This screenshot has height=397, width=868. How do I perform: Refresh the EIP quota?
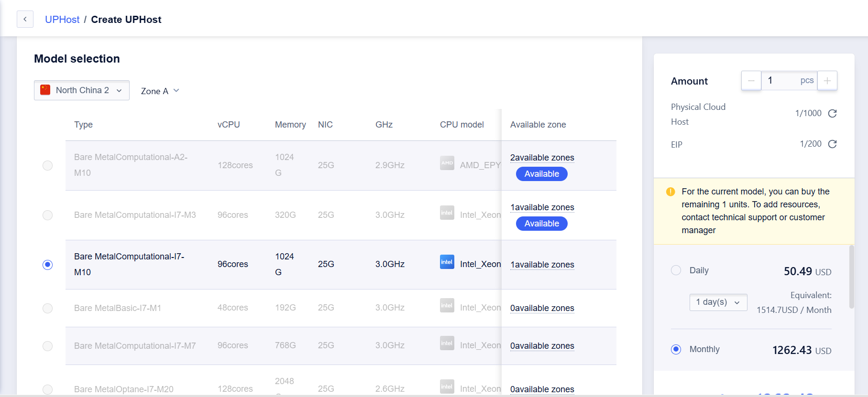[833, 144]
